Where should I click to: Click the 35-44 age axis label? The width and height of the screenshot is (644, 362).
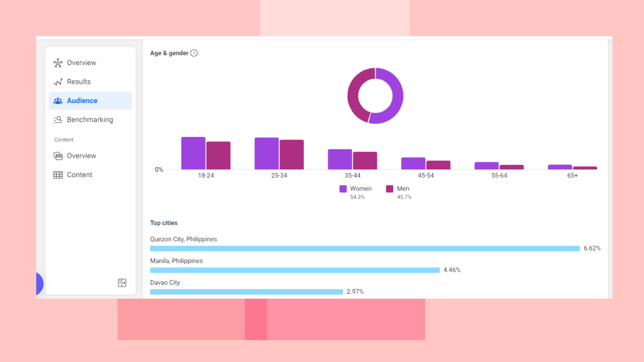coord(353,176)
